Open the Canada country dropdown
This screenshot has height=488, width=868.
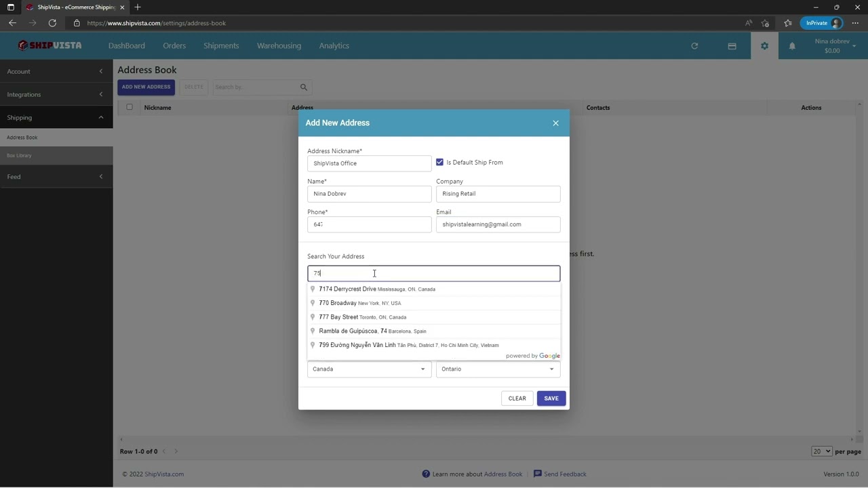click(369, 369)
